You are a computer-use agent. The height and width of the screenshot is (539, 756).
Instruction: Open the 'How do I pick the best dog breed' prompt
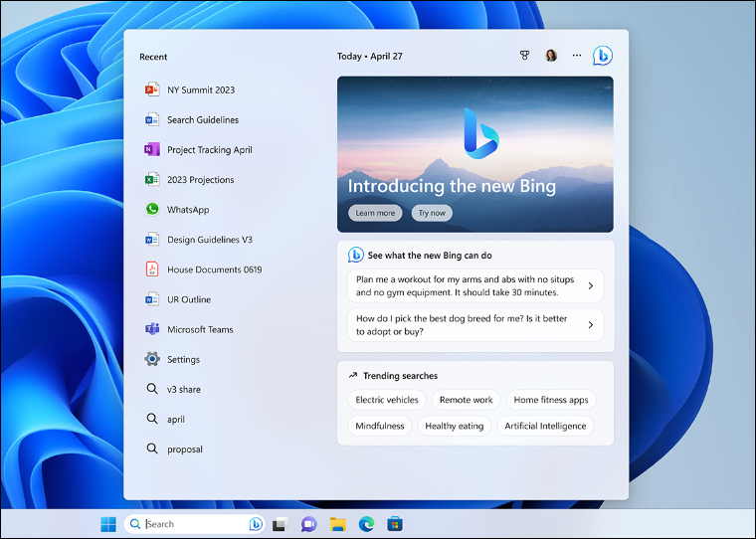coord(462,325)
